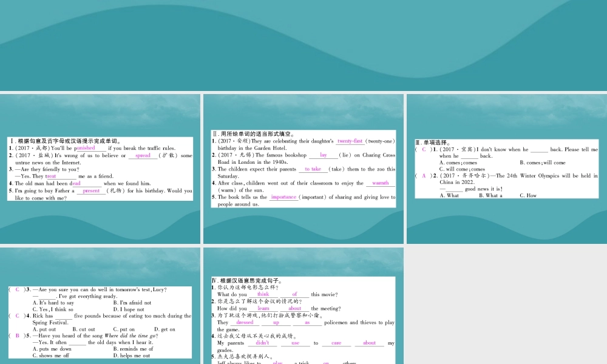Click the answer "warmth"
The width and height of the screenshot is (607, 364).
pos(380,183)
